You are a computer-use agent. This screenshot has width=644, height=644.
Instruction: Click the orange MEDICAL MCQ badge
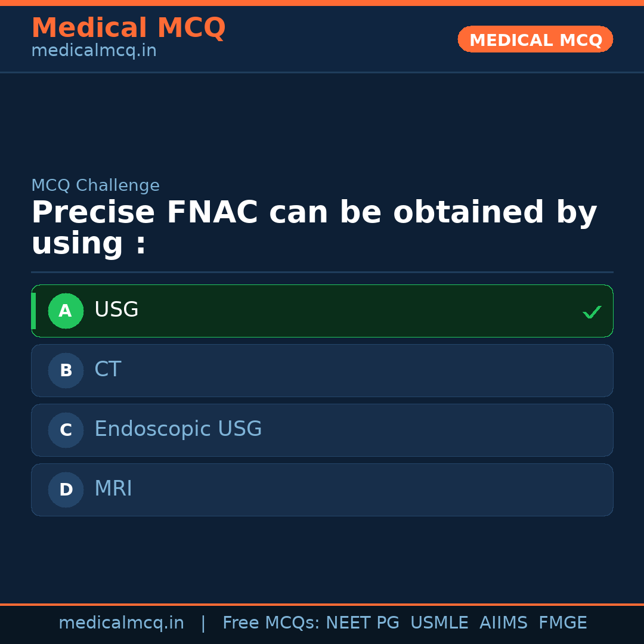(x=535, y=40)
